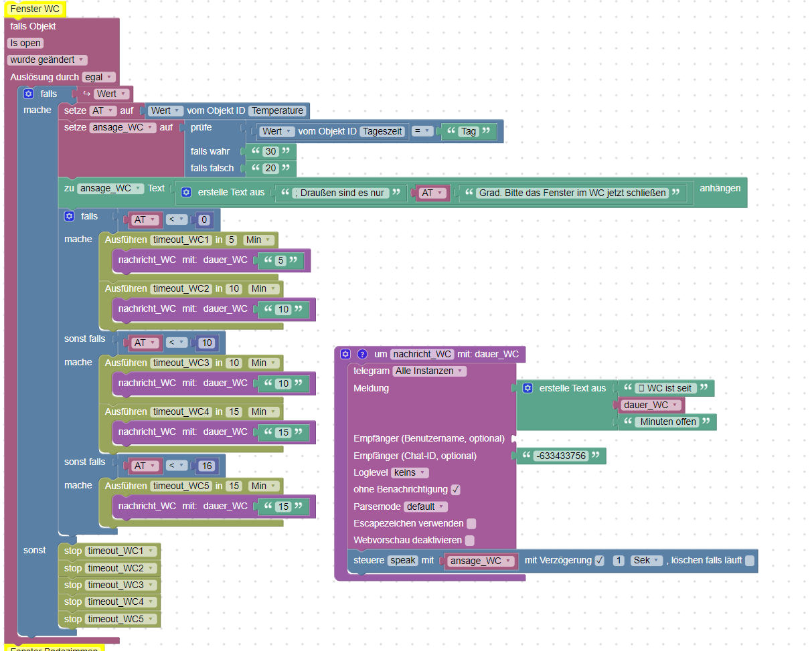Open the gear of the falls AT < 0 block
The image size is (812, 651).
click(69, 216)
